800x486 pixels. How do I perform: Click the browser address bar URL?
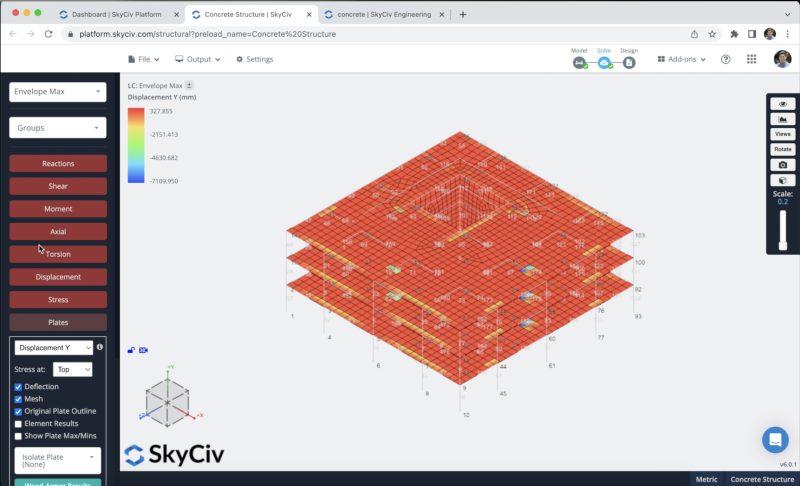(207, 34)
